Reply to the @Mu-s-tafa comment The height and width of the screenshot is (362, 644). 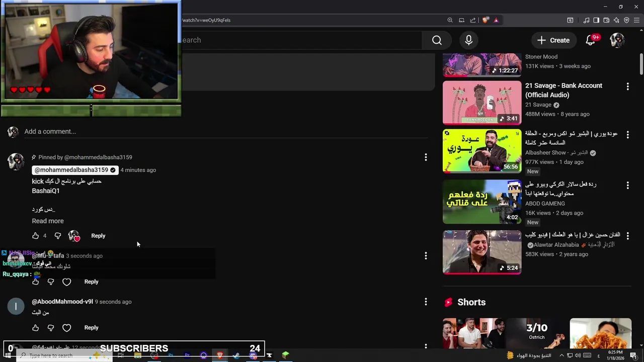(x=91, y=282)
